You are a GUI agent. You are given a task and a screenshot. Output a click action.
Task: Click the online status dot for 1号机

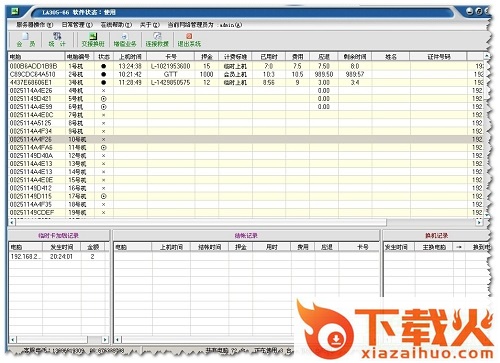click(104, 66)
